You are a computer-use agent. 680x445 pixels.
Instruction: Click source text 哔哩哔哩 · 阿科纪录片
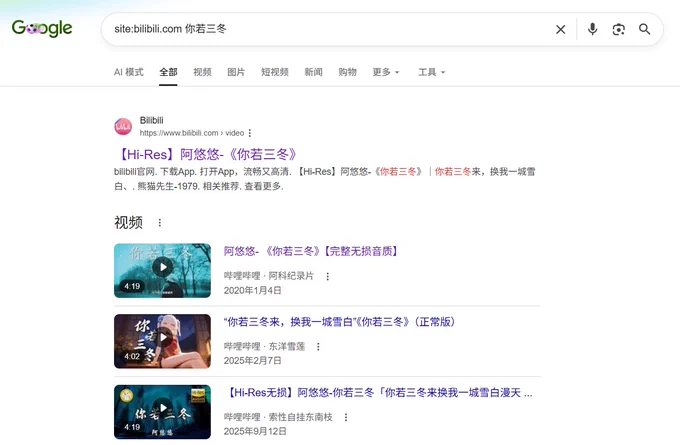pos(269,276)
